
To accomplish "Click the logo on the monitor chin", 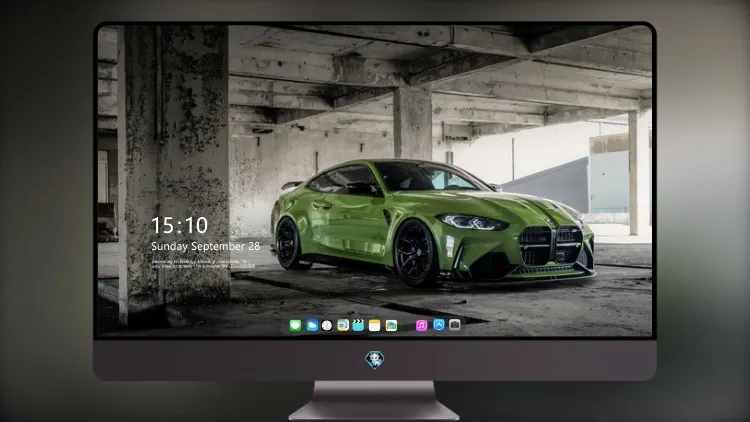I will (x=375, y=360).
